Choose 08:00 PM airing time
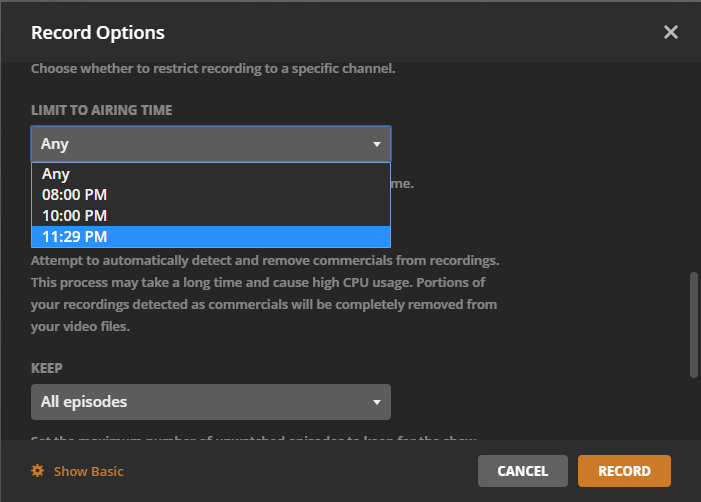The image size is (701, 502). coord(74,195)
